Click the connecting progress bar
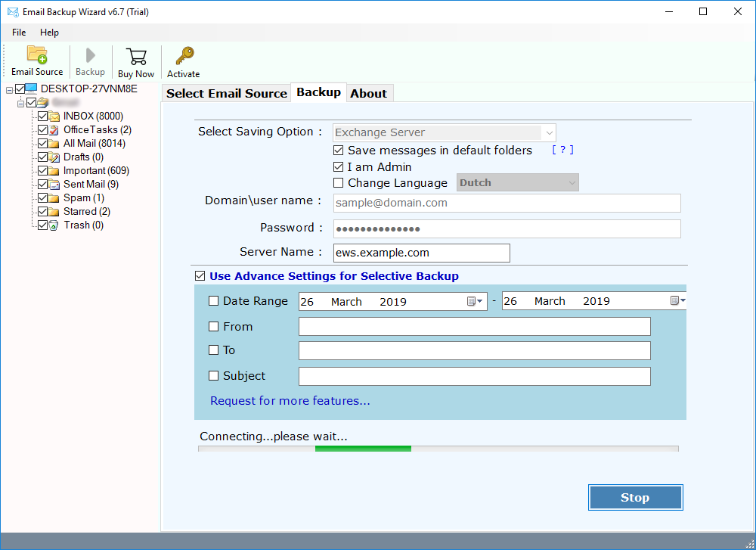 tap(438, 449)
